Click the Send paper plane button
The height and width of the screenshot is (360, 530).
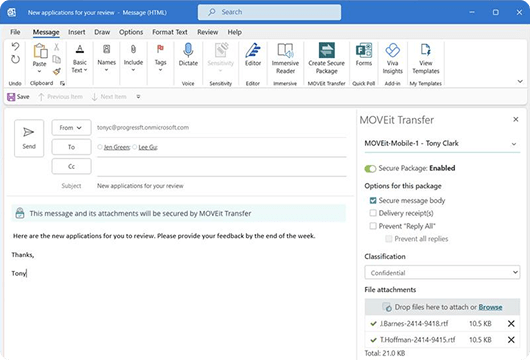(29, 138)
